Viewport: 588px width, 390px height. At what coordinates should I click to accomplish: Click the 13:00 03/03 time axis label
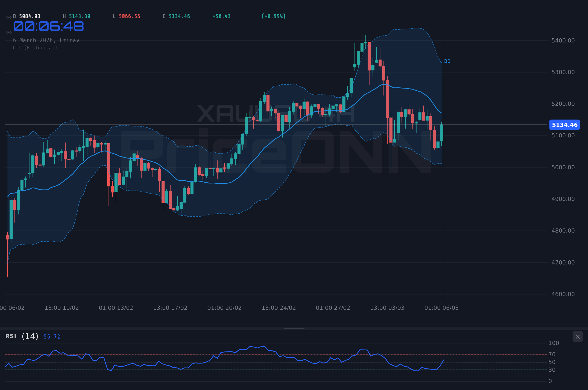pos(387,308)
